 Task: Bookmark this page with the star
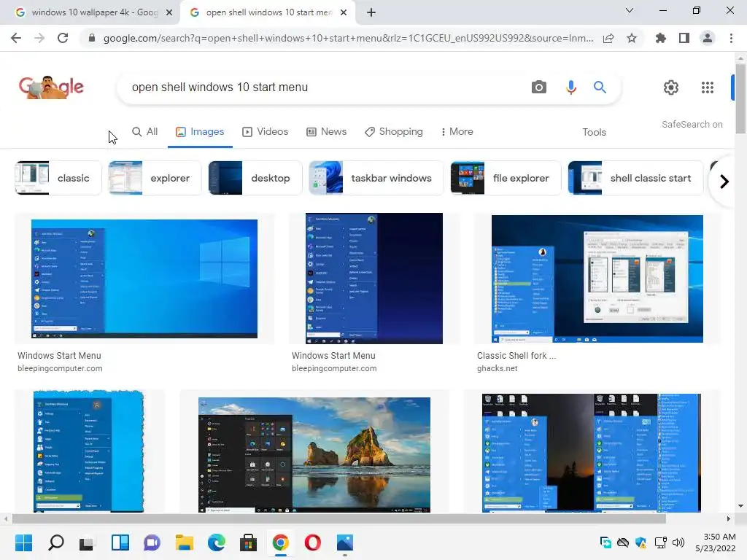(x=632, y=38)
